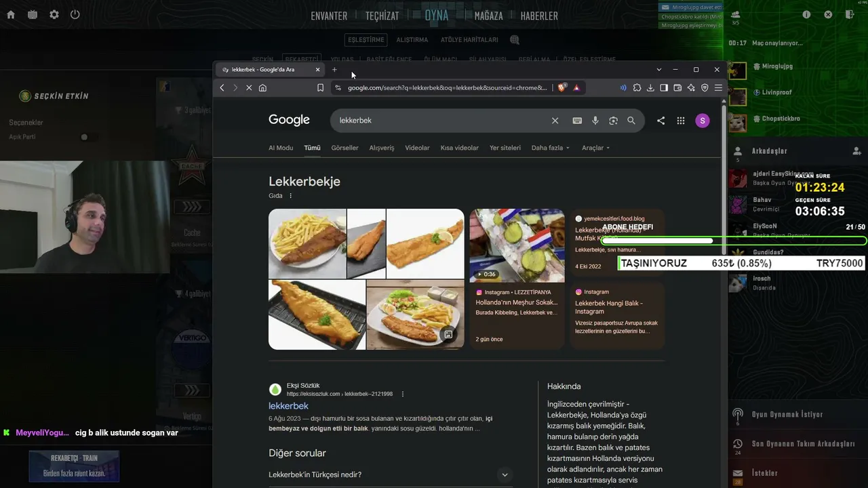Screen dimensions: 868x488
Task: Open the Brave Wallet icon
Action: click(x=677, y=87)
